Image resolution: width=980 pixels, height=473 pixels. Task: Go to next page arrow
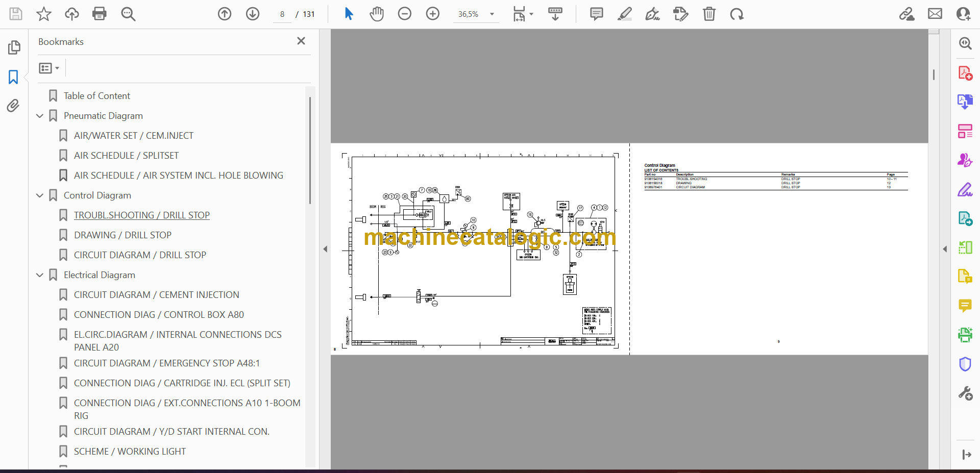253,14
